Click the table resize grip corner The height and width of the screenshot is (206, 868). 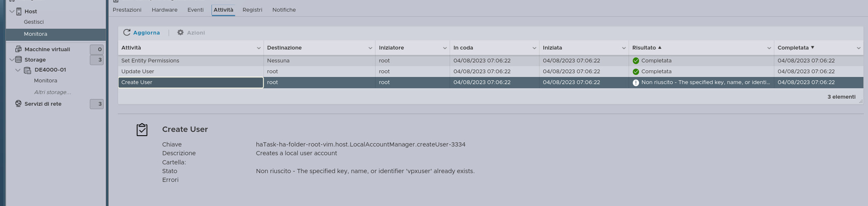pyautogui.click(x=861, y=101)
